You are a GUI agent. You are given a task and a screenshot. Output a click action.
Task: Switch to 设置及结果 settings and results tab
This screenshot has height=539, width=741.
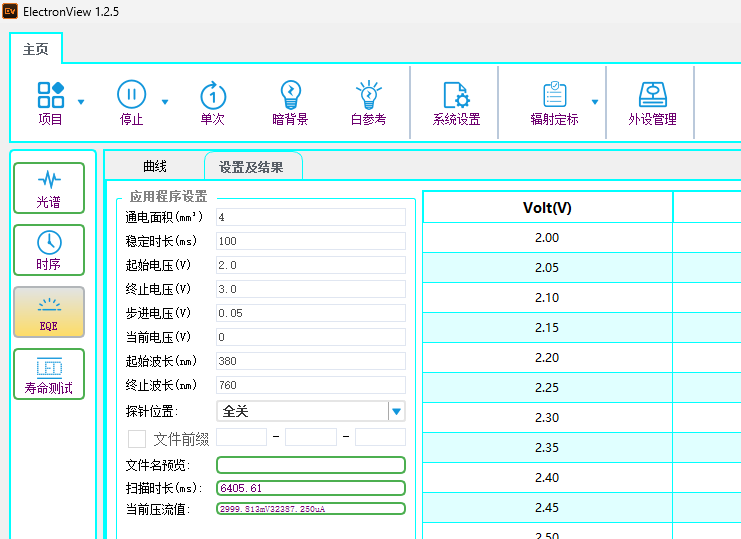[251, 166]
